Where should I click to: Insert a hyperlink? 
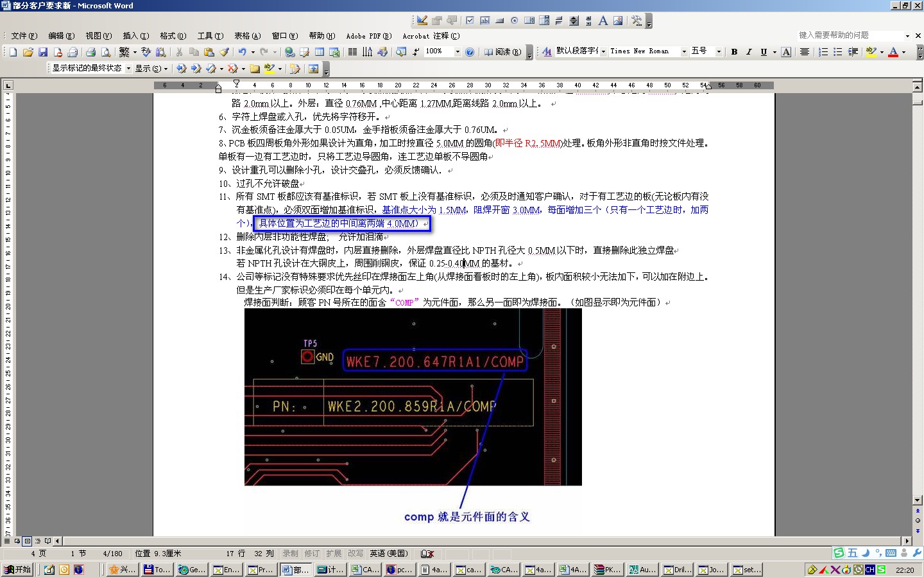coord(290,52)
